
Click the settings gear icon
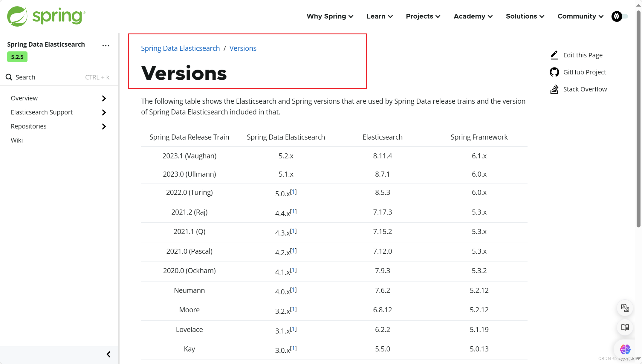pyautogui.click(x=617, y=16)
